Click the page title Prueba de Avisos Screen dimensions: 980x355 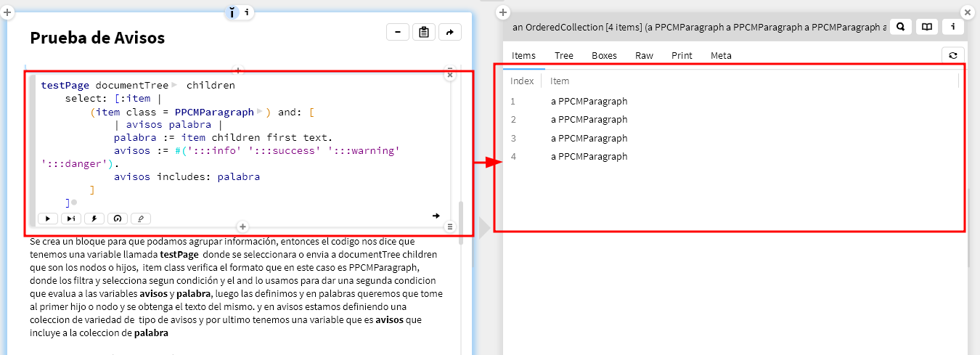[97, 38]
